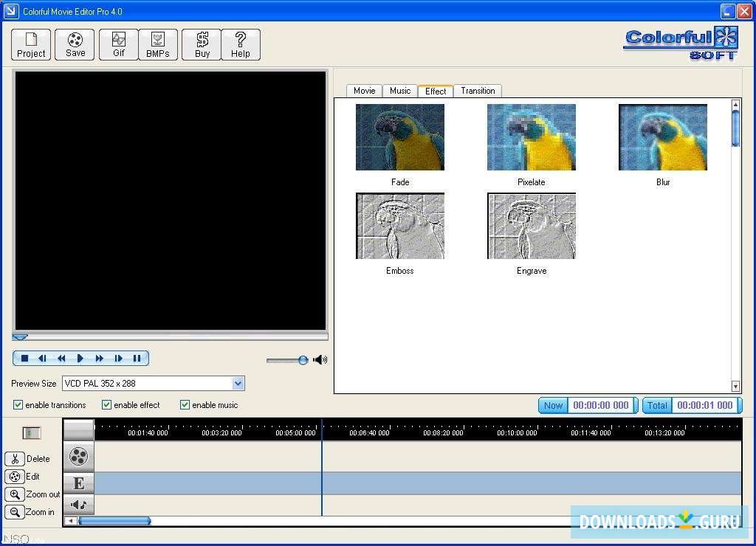The height and width of the screenshot is (546, 756).
Task: Uncheck the enable effect checkbox
Action: click(x=106, y=405)
